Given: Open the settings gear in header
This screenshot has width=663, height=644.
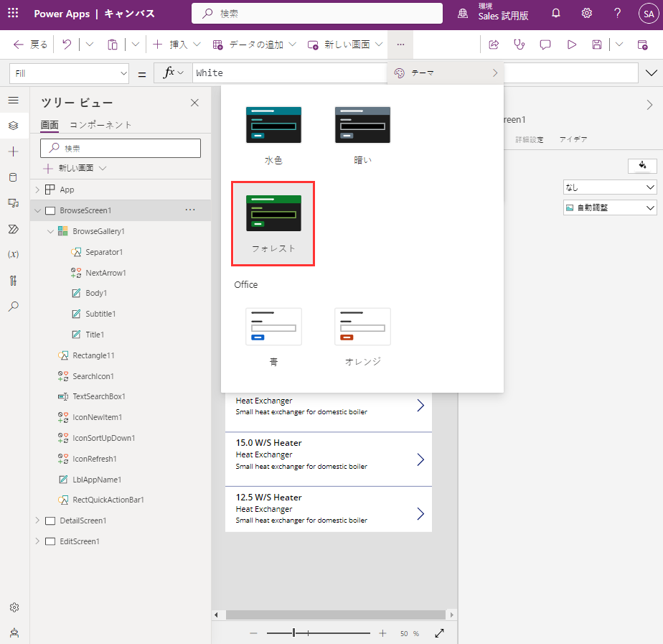Looking at the screenshot, I should pyautogui.click(x=586, y=14).
